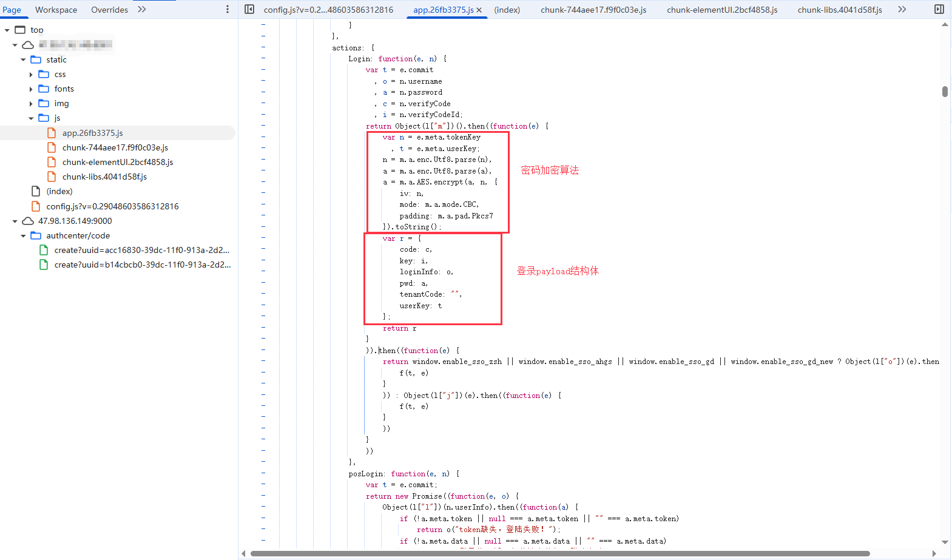Viewport: 952px width, 560px height.
Task: Toggle the debugger sidebar icon at top right
Action: [939, 10]
